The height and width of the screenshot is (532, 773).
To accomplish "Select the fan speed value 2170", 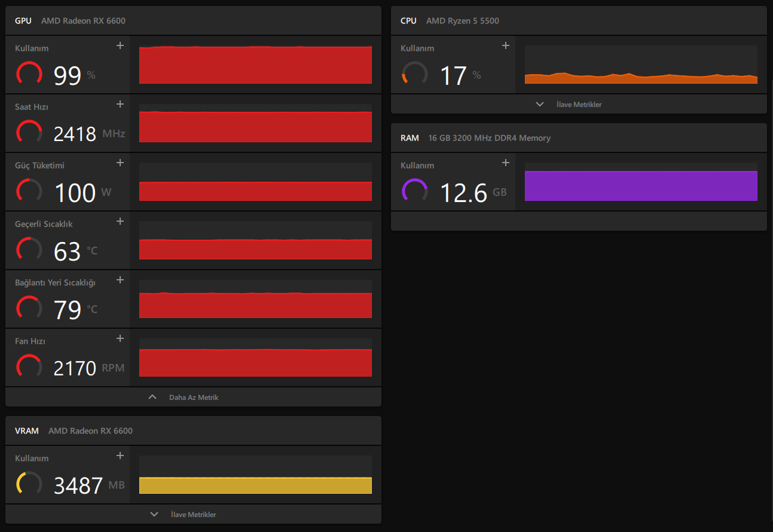I will 75,368.
